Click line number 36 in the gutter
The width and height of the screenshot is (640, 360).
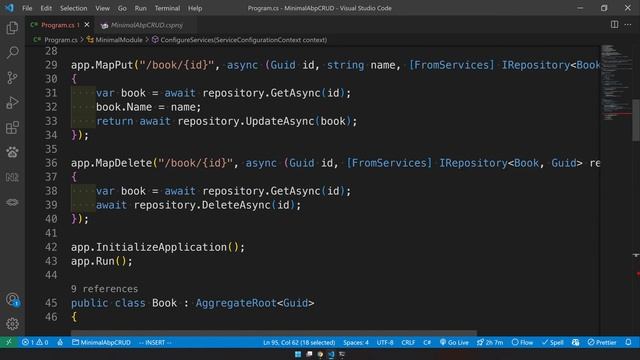tap(51, 163)
